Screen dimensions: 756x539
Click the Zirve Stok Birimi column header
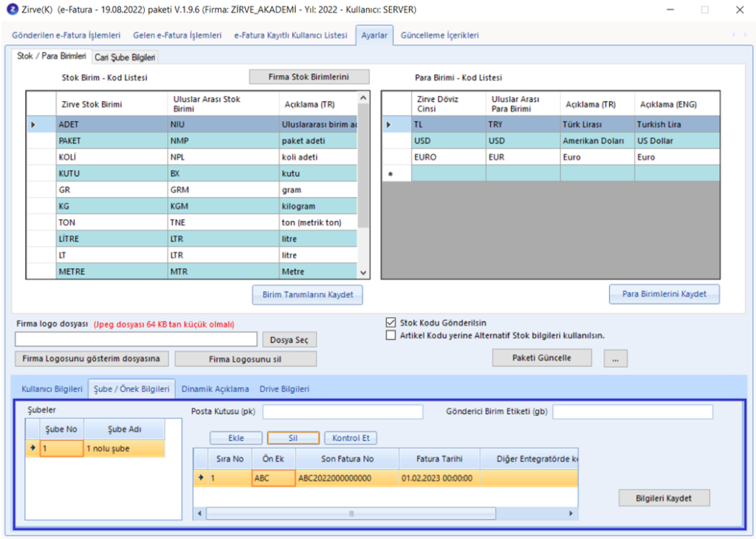112,104
